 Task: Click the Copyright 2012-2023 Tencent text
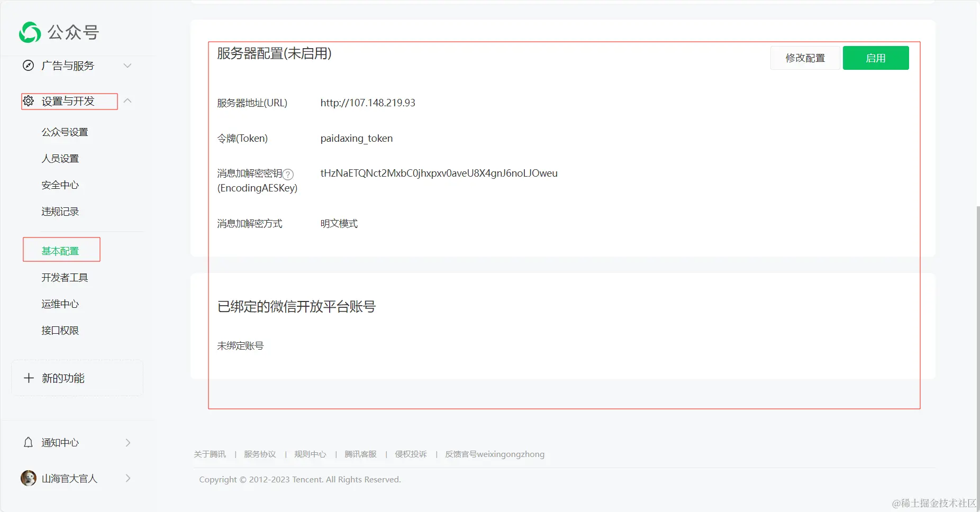click(x=300, y=480)
